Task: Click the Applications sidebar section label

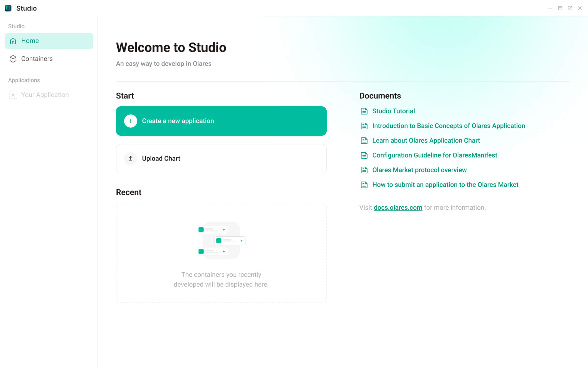Action: click(x=24, y=80)
